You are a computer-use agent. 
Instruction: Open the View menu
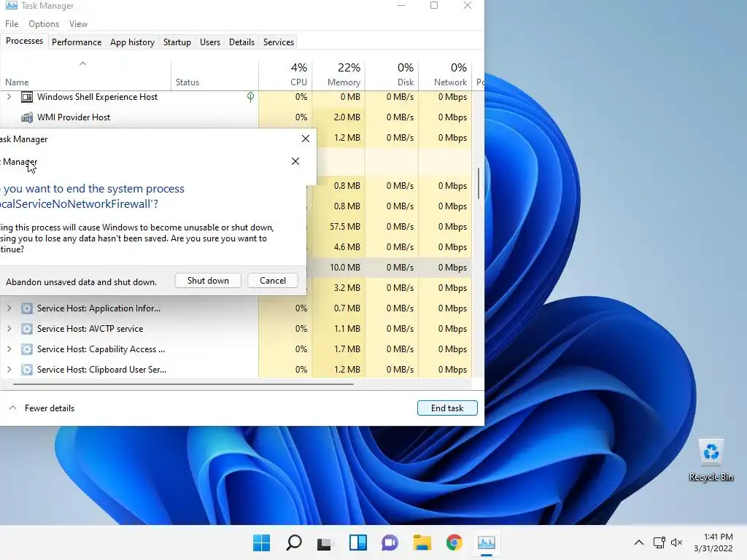pos(78,24)
